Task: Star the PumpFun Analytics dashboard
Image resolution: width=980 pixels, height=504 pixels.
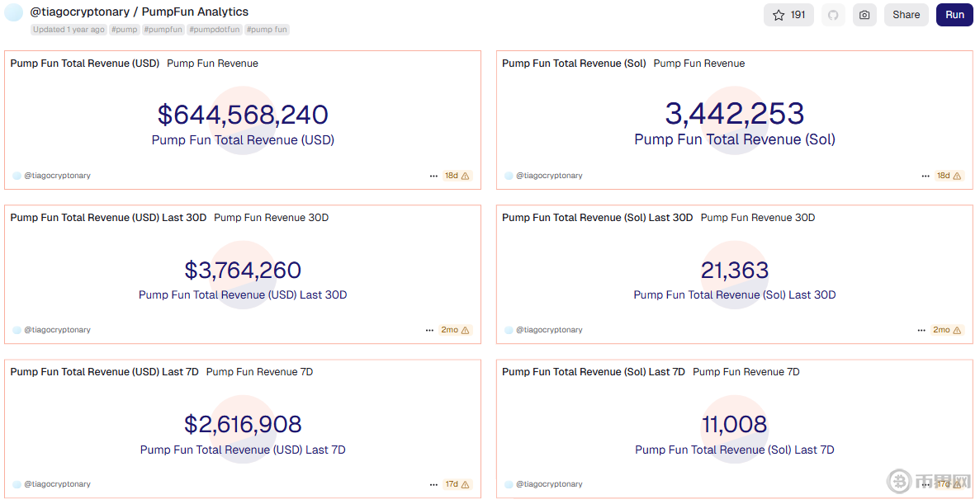Action: point(788,15)
